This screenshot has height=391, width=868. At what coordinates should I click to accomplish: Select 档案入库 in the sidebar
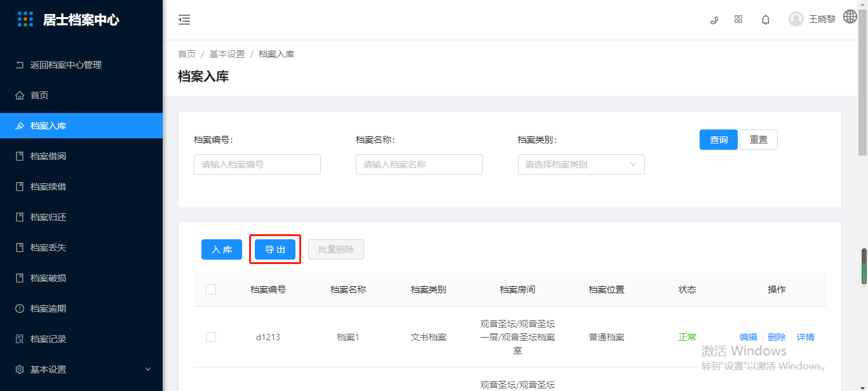click(x=81, y=126)
